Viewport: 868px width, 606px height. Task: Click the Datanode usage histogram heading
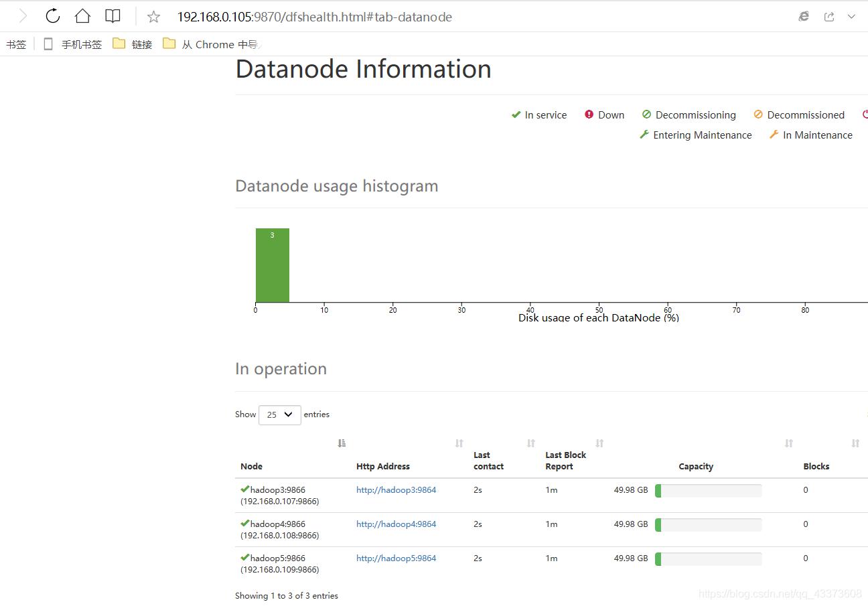[x=336, y=186]
